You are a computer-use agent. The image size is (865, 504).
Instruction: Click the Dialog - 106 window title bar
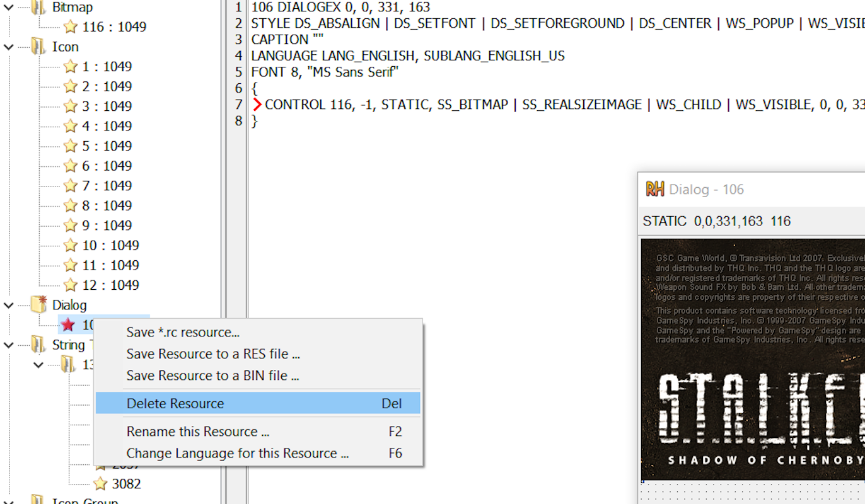click(752, 189)
